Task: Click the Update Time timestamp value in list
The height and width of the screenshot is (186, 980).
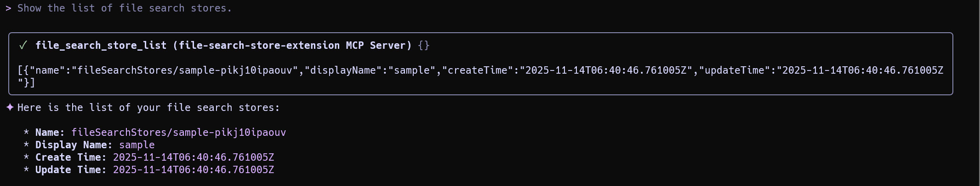Action: (x=193, y=170)
